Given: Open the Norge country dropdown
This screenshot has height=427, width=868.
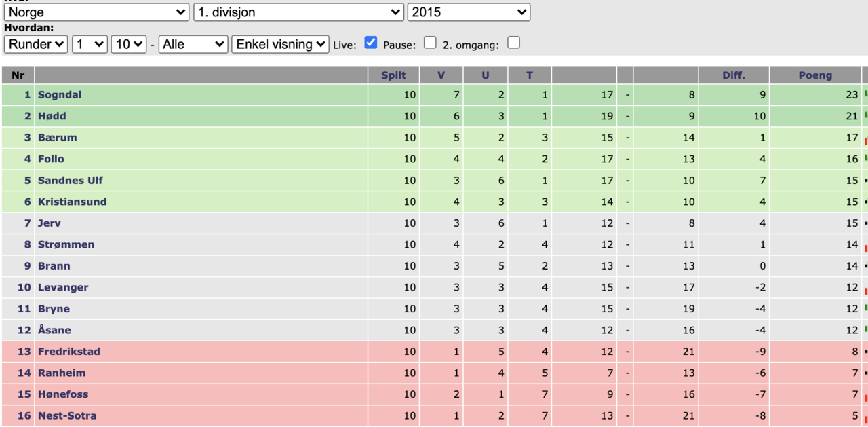Looking at the screenshot, I should (97, 12).
